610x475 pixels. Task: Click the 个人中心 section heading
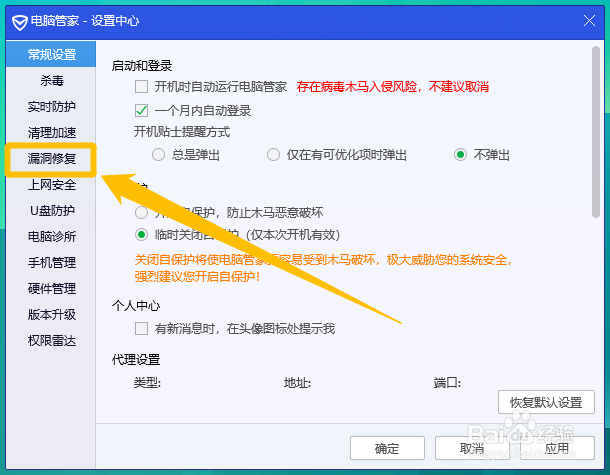136,306
